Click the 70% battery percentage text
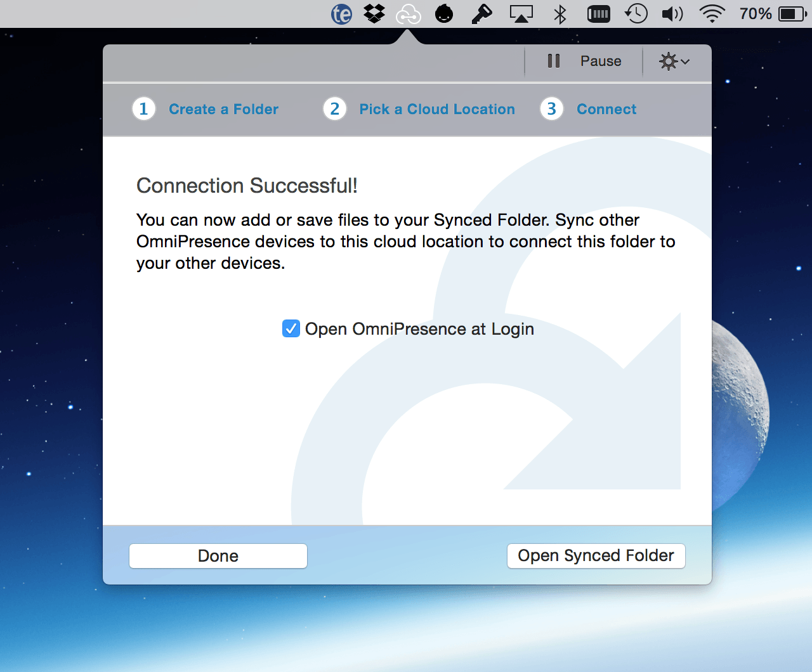This screenshot has width=812, height=672. pos(756,13)
